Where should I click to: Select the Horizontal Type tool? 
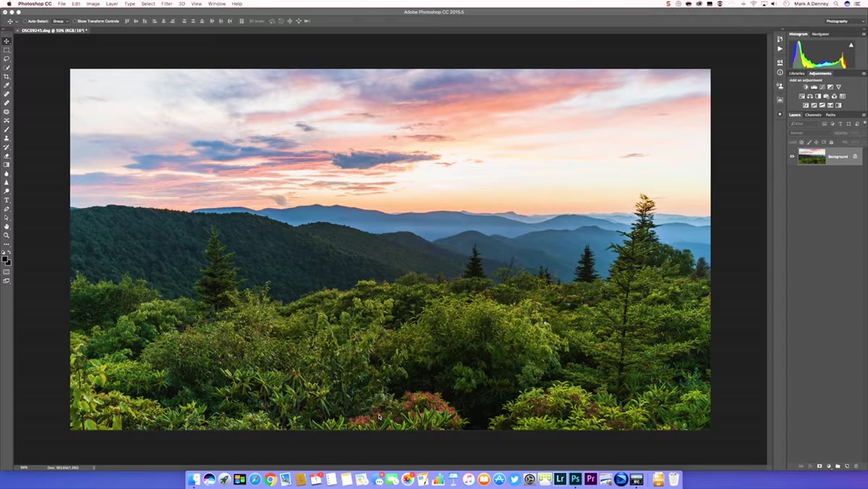(x=6, y=200)
